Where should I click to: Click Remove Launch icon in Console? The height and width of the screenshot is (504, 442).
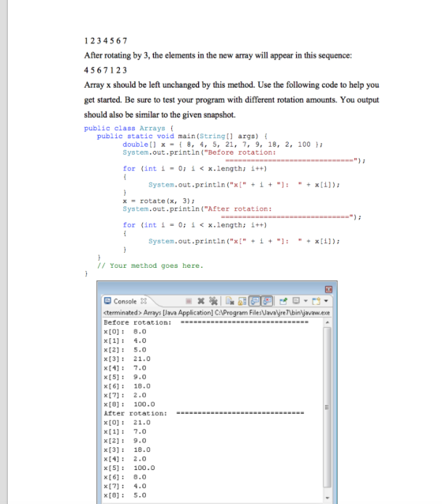(201, 301)
